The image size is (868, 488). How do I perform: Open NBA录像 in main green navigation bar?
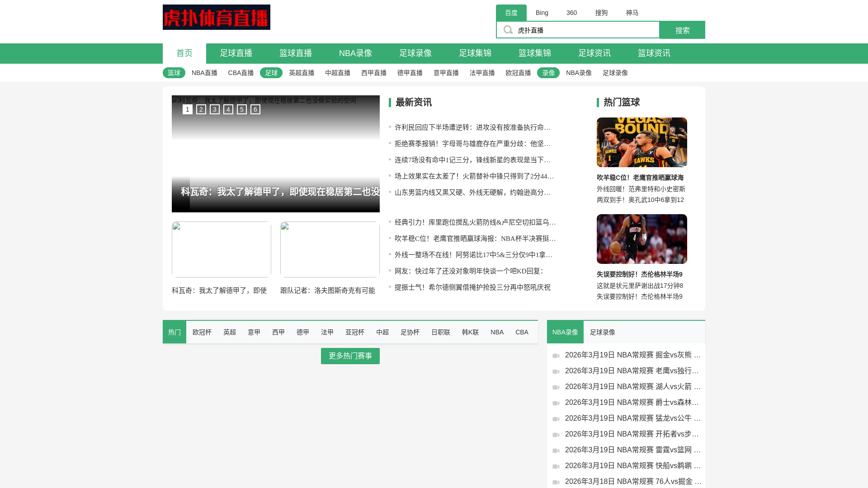(355, 53)
